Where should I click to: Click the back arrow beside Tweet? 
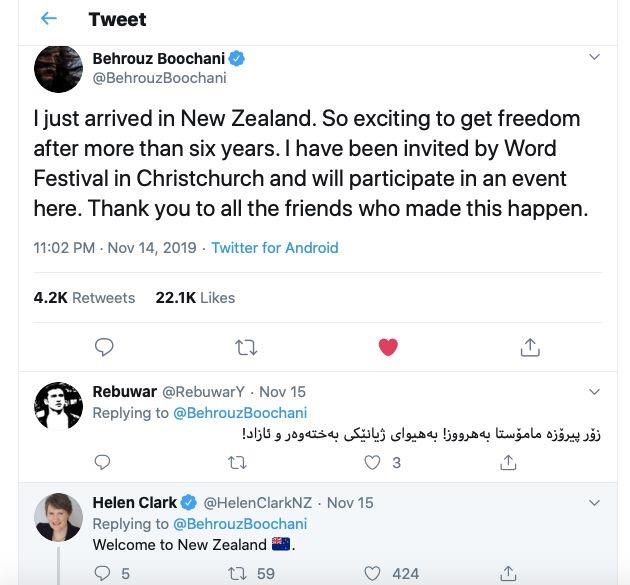tap(48, 19)
